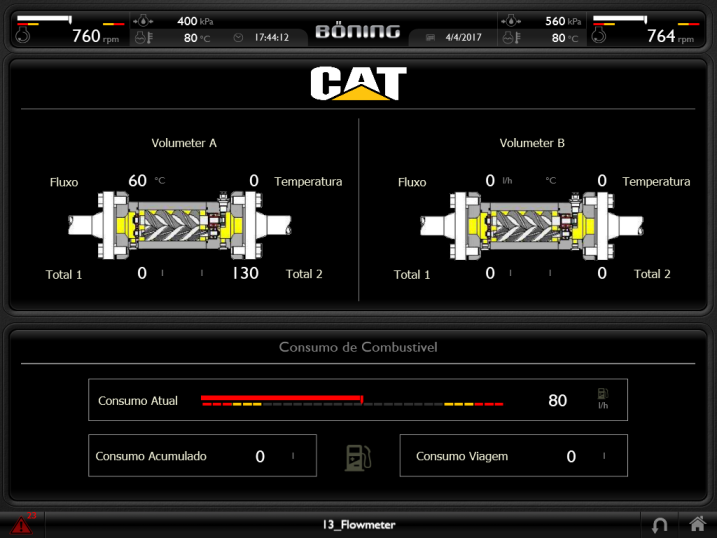Click the Consumo Atual red bar gauge
The image size is (717, 538).
[352, 401]
